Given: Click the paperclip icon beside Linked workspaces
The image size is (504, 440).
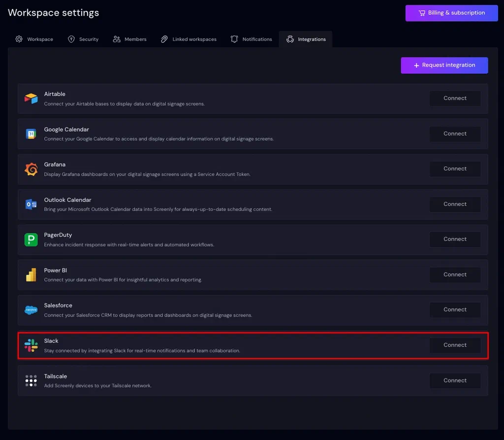Looking at the screenshot, I should tap(164, 39).
